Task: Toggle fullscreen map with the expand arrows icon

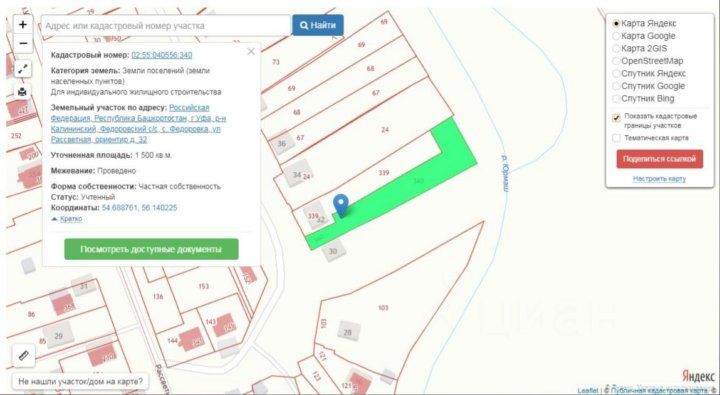Action: click(23, 69)
